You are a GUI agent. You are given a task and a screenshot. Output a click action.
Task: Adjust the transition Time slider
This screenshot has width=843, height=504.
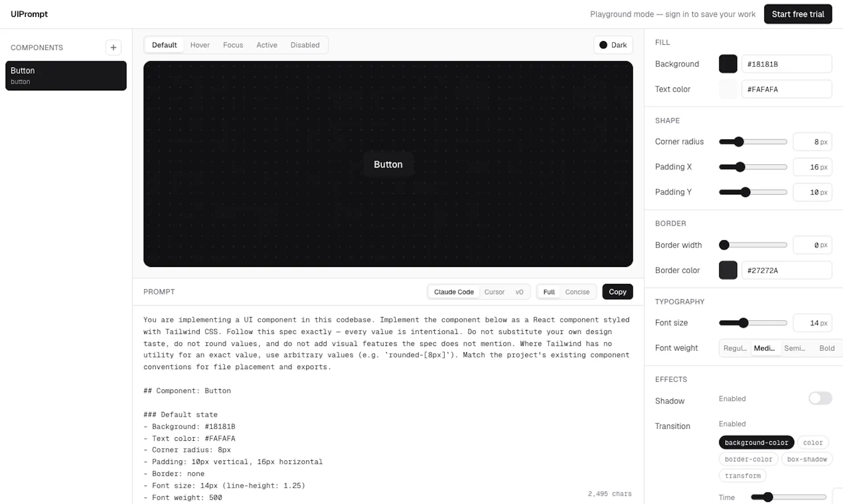788,497
